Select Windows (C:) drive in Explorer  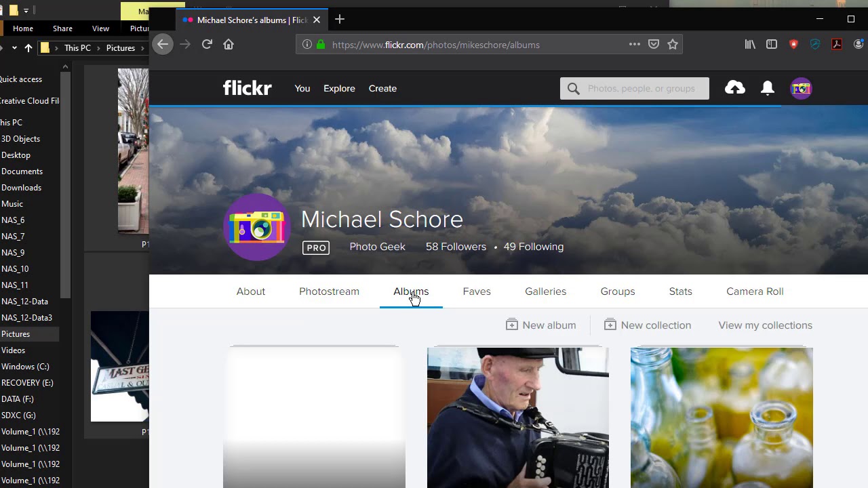coord(25,367)
